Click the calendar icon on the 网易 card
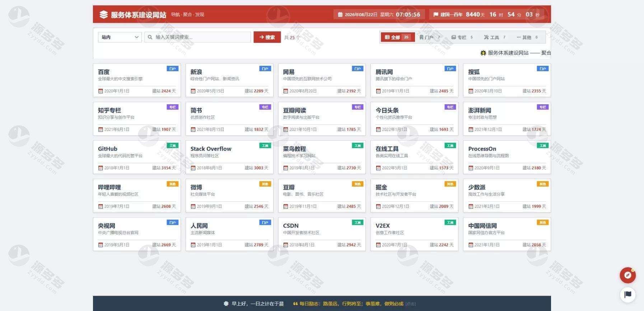The image size is (644, 311). (x=286, y=91)
